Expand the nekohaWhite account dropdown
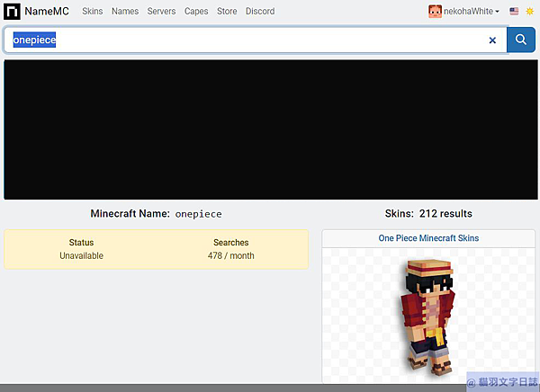Screen dimensions: 540x392 point(471,12)
